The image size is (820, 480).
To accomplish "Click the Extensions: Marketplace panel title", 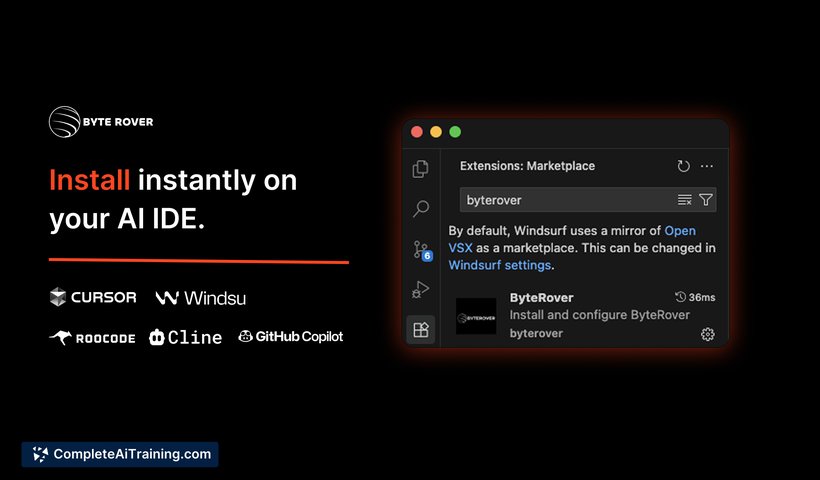I will click(527, 166).
